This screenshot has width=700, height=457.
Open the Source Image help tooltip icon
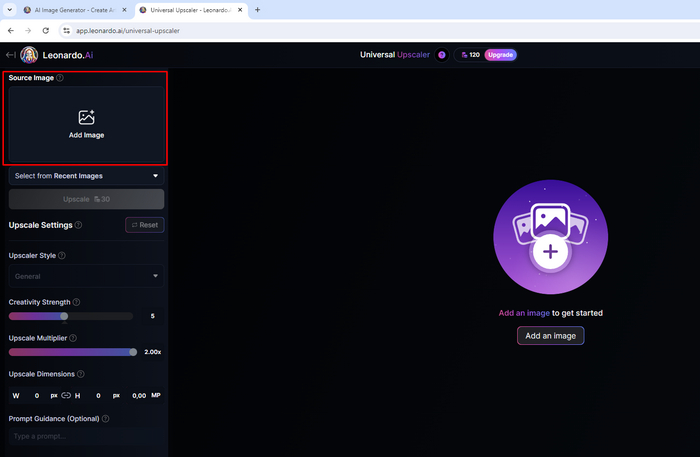pos(60,78)
